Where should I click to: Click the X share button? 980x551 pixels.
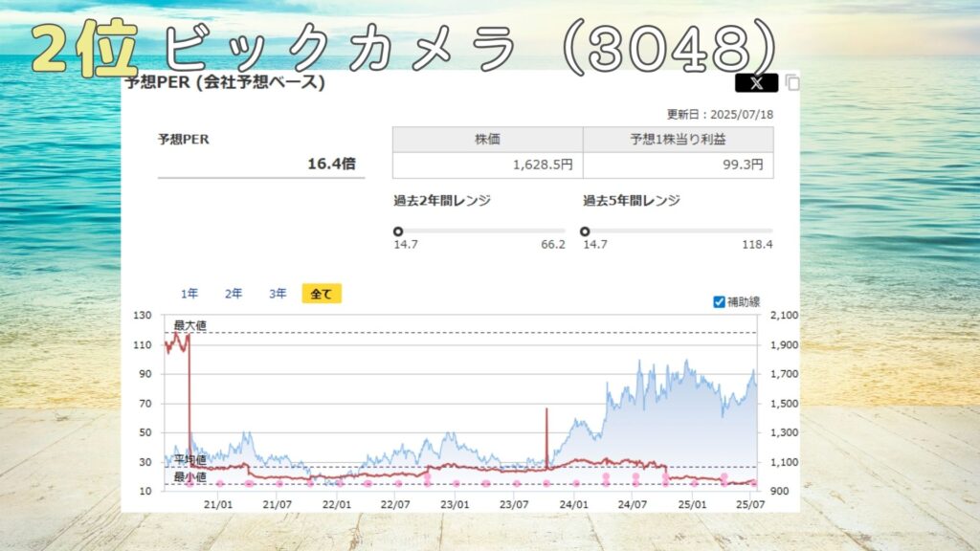(756, 83)
